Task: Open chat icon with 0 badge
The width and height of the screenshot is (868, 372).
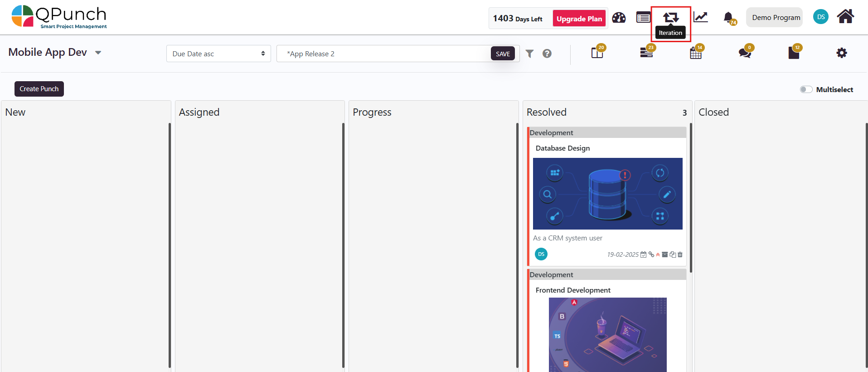Action: [x=746, y=52]
